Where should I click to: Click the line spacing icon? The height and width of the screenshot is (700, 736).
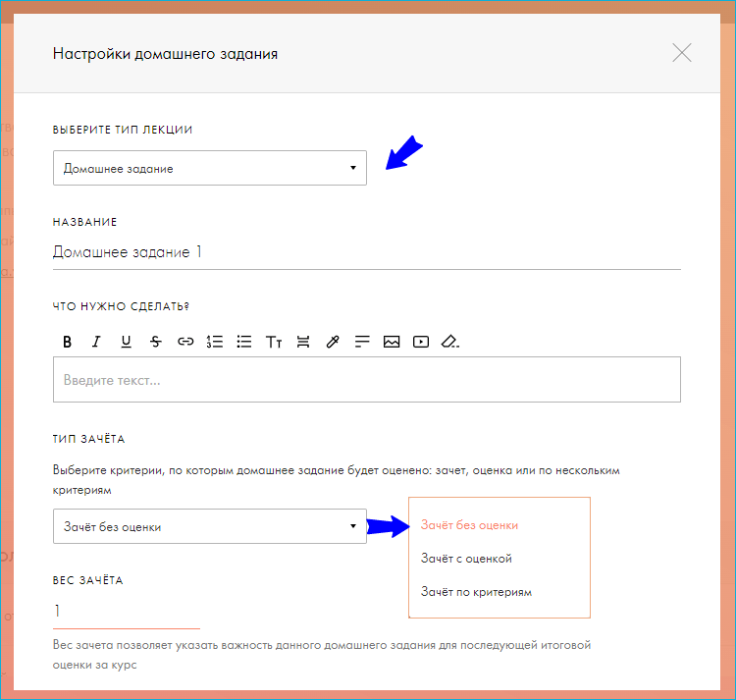pos(303,342)
